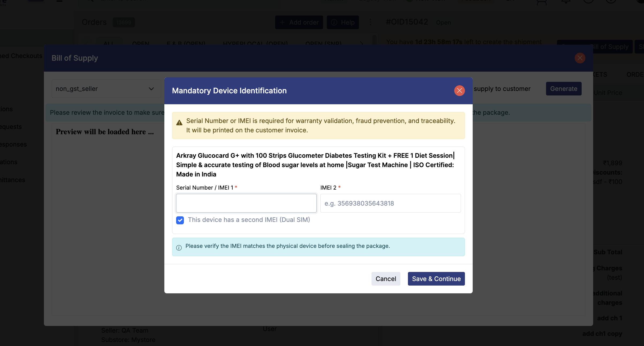Click the 'supply to customer' label
Image resolution: width=644 pixels, height=346 pixels.
click(502, 89)
